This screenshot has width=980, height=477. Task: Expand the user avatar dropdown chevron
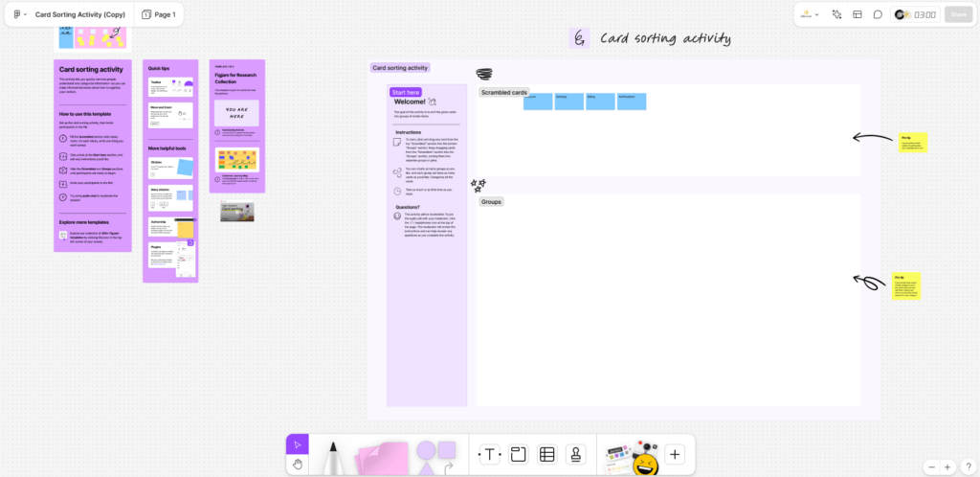[x=817, y=14]
